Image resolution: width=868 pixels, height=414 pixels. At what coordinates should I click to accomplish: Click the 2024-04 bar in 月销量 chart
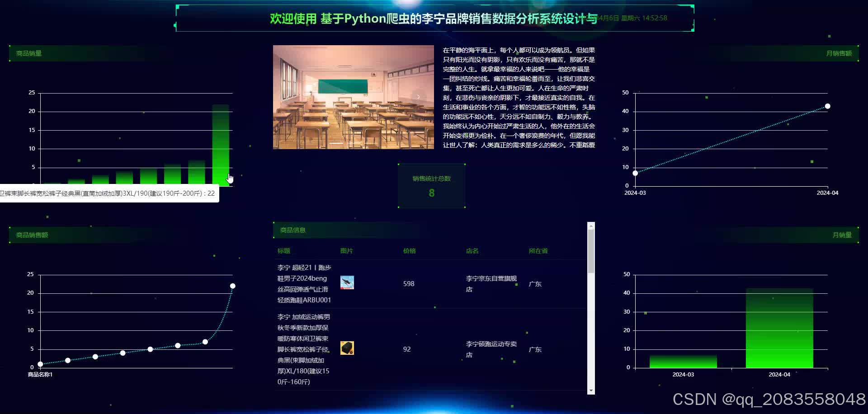779,328
